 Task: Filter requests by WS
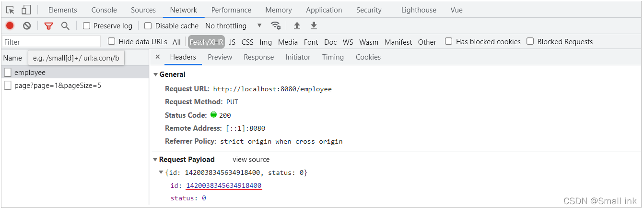pos(348,42)
